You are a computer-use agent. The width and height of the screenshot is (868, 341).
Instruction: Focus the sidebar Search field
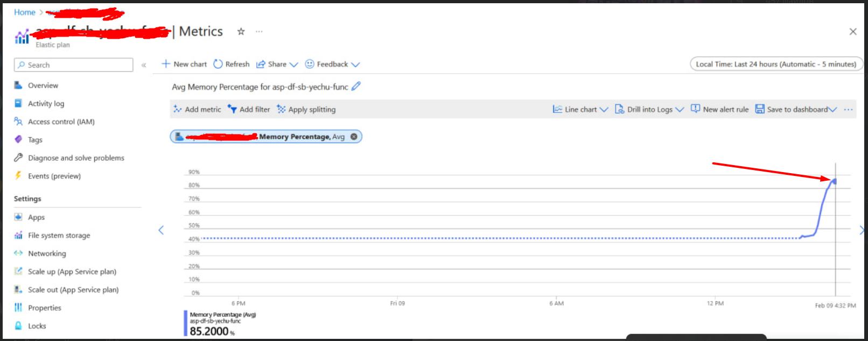pos(73,65)
